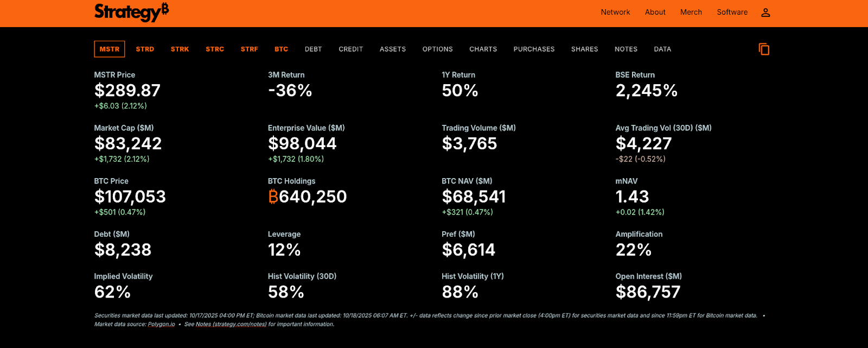
Task: Go to the DEBT tab
Action: click(314, 49)
